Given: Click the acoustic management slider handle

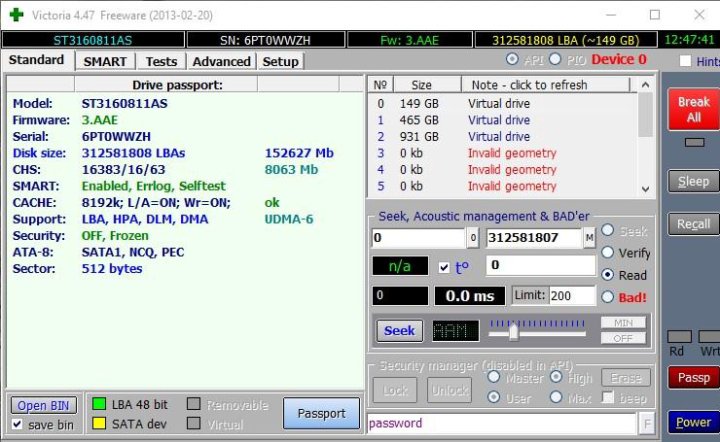Looking at the screenshot, I should (513, 329).
